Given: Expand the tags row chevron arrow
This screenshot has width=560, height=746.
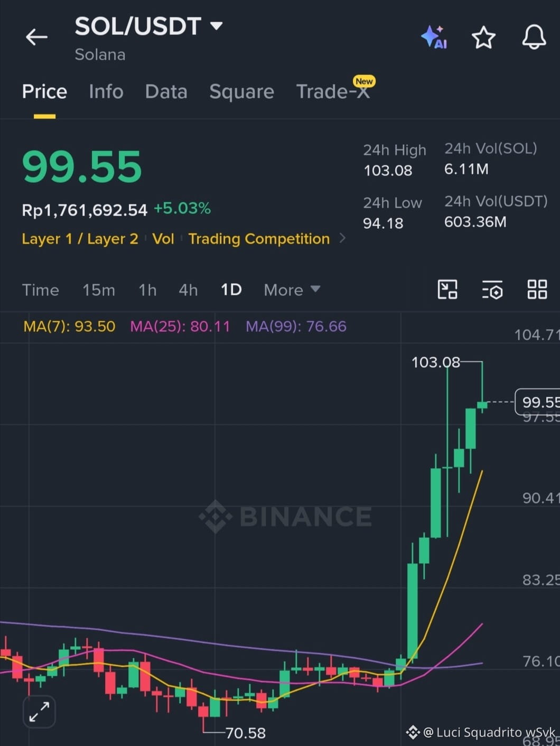Looking at the screenshot, I should 342,238.
